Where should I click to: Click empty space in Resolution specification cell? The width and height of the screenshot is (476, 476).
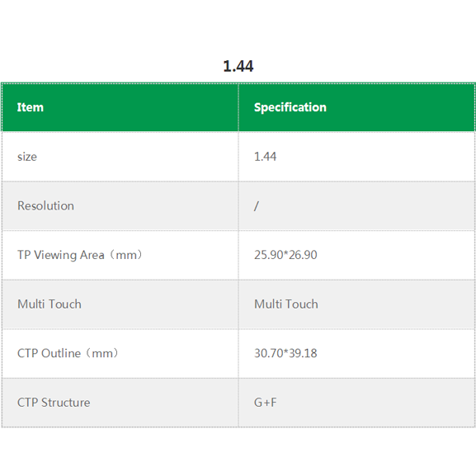click(365, 206)
